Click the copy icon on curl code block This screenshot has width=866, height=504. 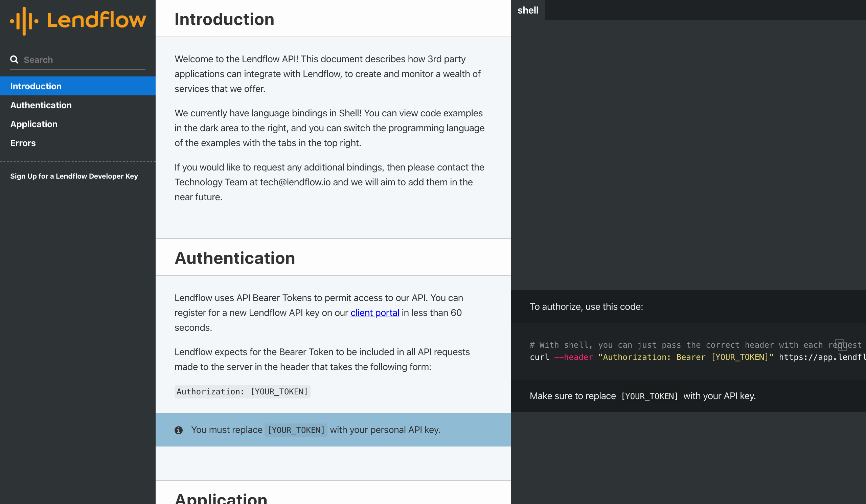[841, 345]
